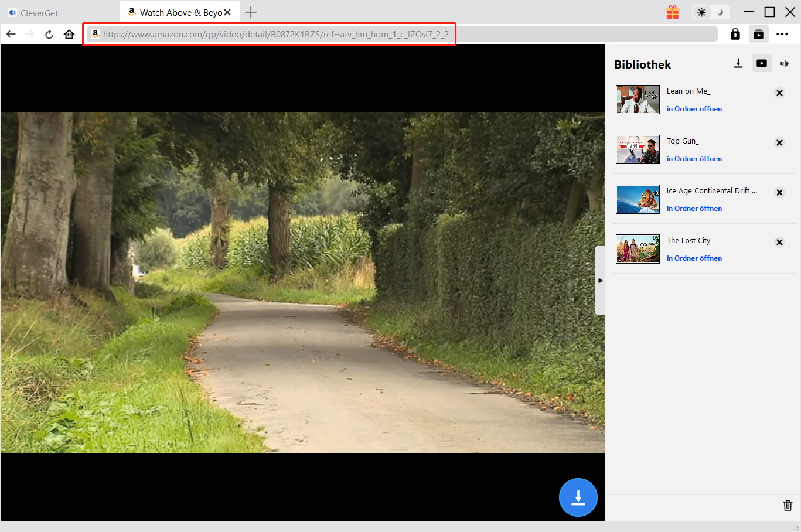Open folder for The Lost City_
Screen dimensions: 801x532
(694, 258)
